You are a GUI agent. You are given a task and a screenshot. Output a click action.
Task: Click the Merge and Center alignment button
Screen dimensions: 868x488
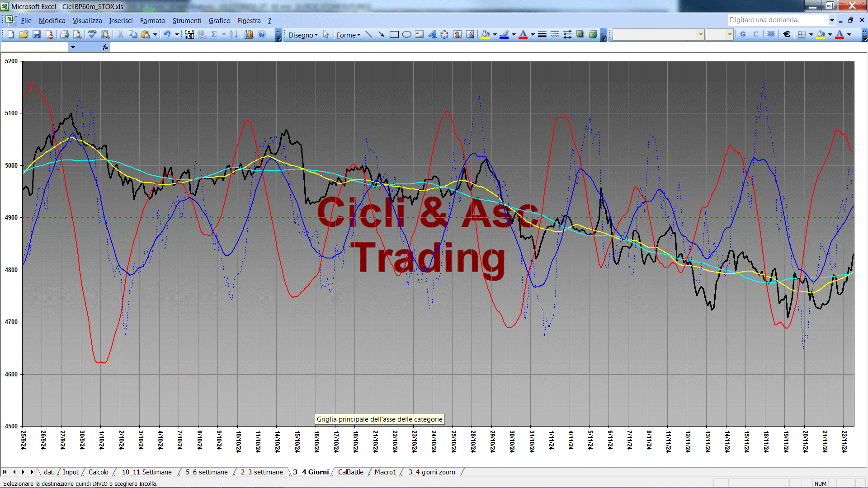point(771,34)
